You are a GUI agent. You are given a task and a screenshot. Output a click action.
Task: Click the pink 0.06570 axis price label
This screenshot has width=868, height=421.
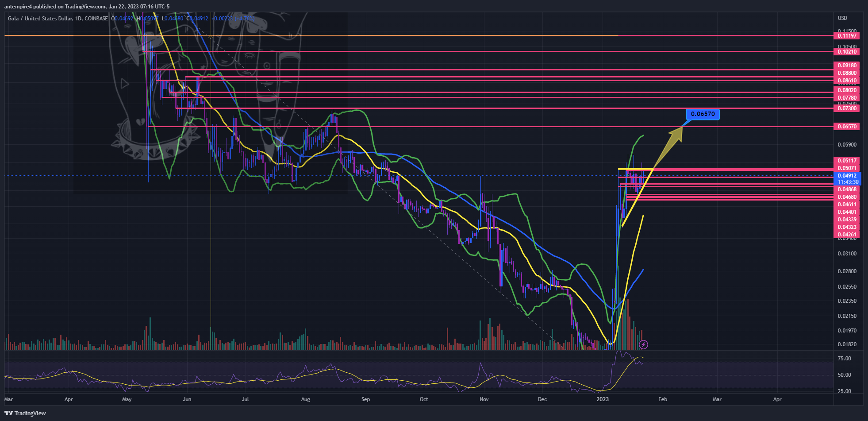[847, 126]
